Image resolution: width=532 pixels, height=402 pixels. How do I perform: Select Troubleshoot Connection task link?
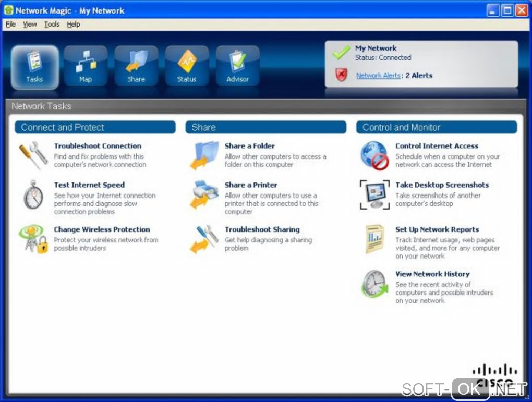coord(98,146)
